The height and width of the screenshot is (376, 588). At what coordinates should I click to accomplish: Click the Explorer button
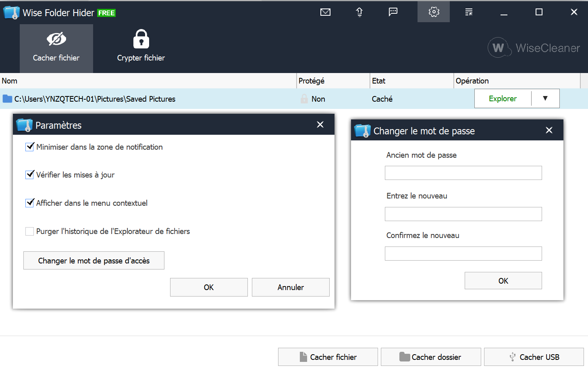pyautogui.click(x=503, y=98)
